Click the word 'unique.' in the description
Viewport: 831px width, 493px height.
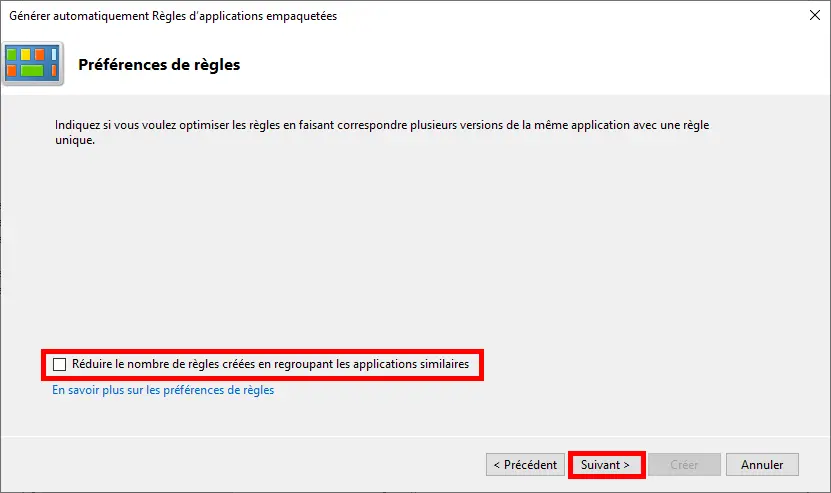(75, 140)
